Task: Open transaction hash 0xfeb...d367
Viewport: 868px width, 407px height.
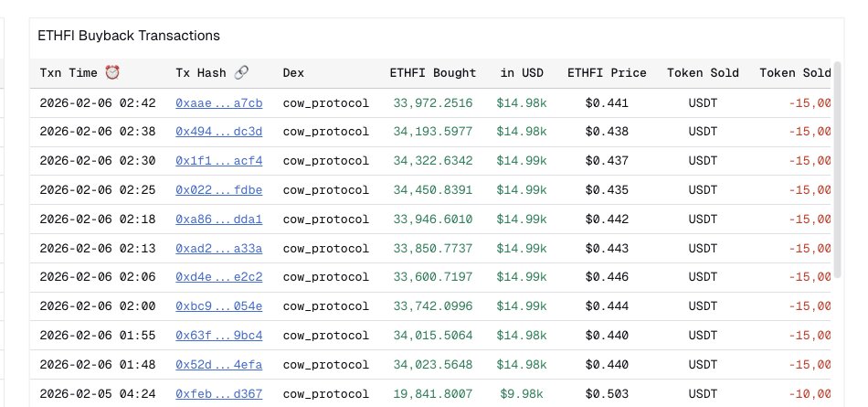Action: (219, 393)
